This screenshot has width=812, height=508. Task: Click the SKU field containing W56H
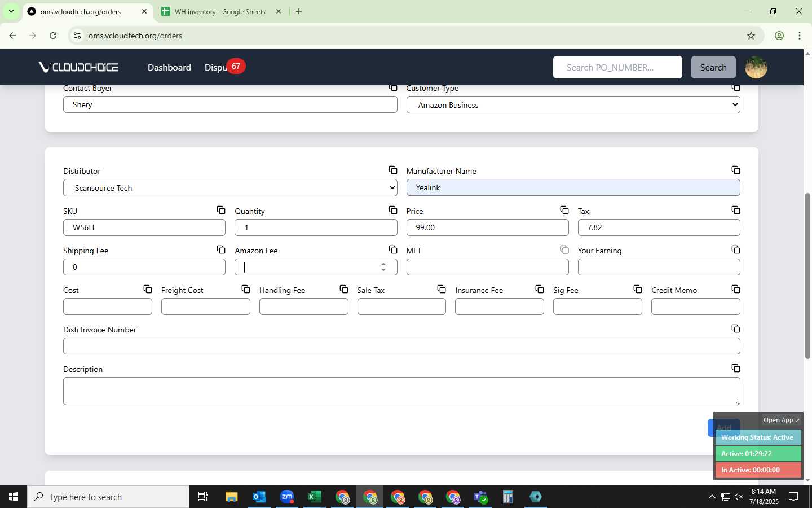click(144, 227)
